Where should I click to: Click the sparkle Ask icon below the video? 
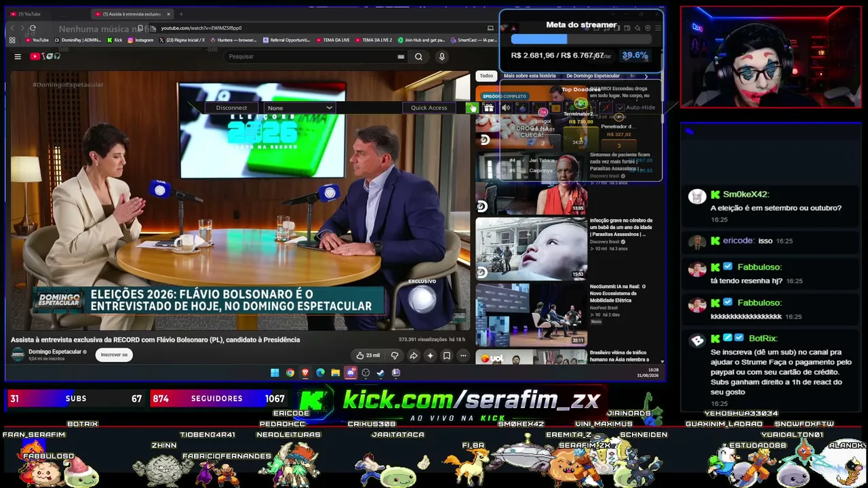430,355
